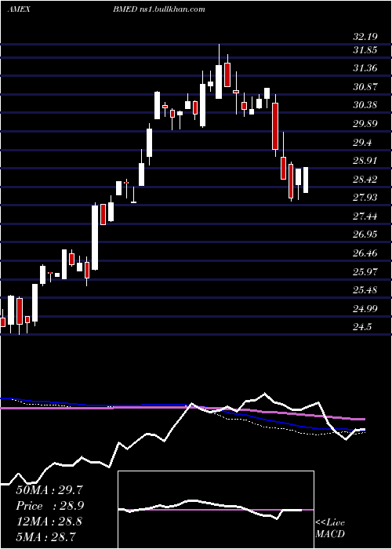Click the 31.36 price axis label
The height and width of the screenshot is (549, 392).
click(x=365, y=68)
